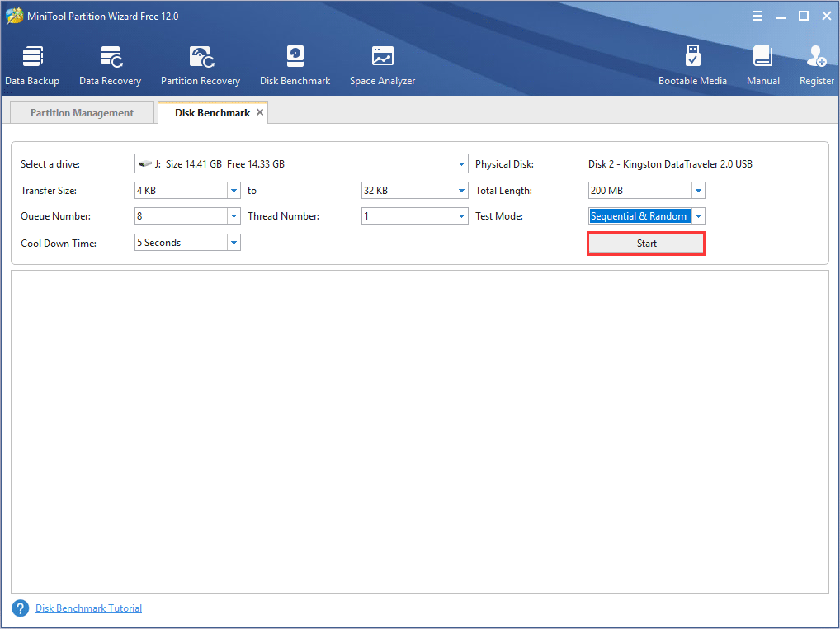Open the Space Analyzer tool
The width and height of the screenshot is (840, 629).
tap(383, 66)
